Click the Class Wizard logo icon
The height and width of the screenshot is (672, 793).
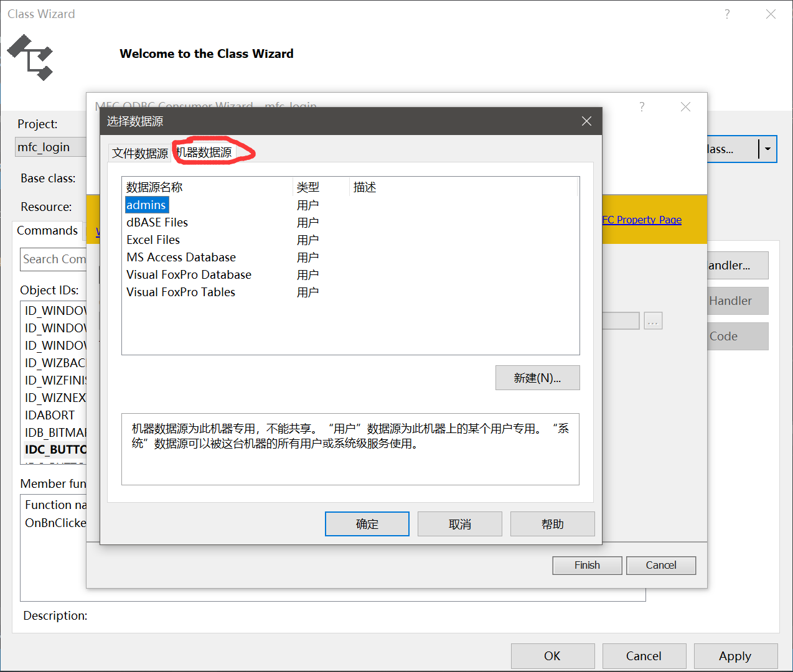[30, 57]
